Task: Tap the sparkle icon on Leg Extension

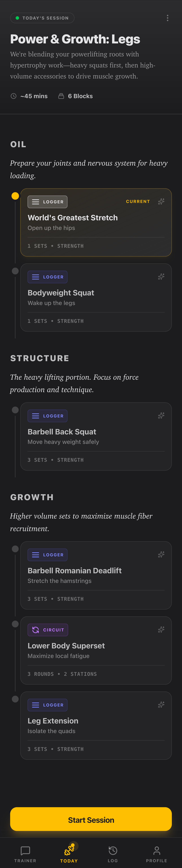Action: tap(161, 705)
